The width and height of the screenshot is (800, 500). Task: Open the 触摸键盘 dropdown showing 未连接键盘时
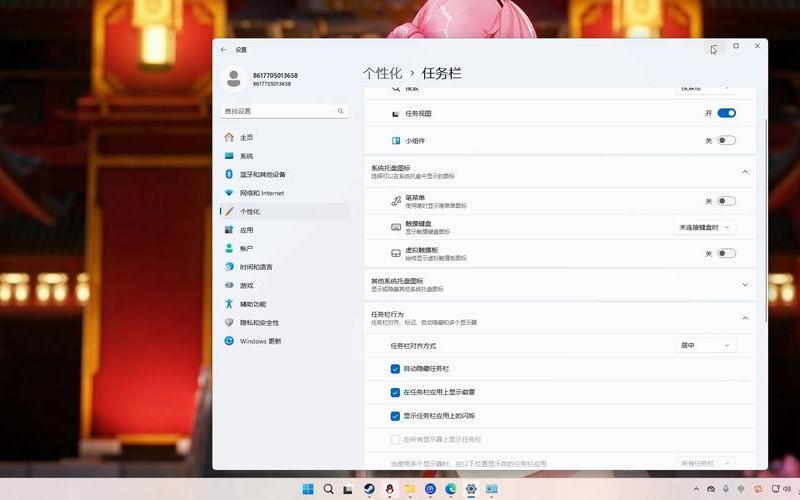[704, 227]
